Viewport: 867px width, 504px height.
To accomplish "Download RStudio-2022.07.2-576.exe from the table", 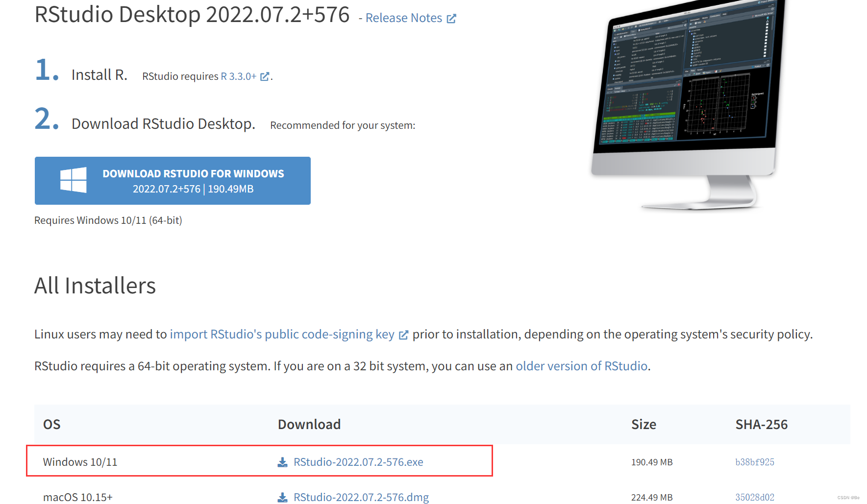I will pos(358,462).
